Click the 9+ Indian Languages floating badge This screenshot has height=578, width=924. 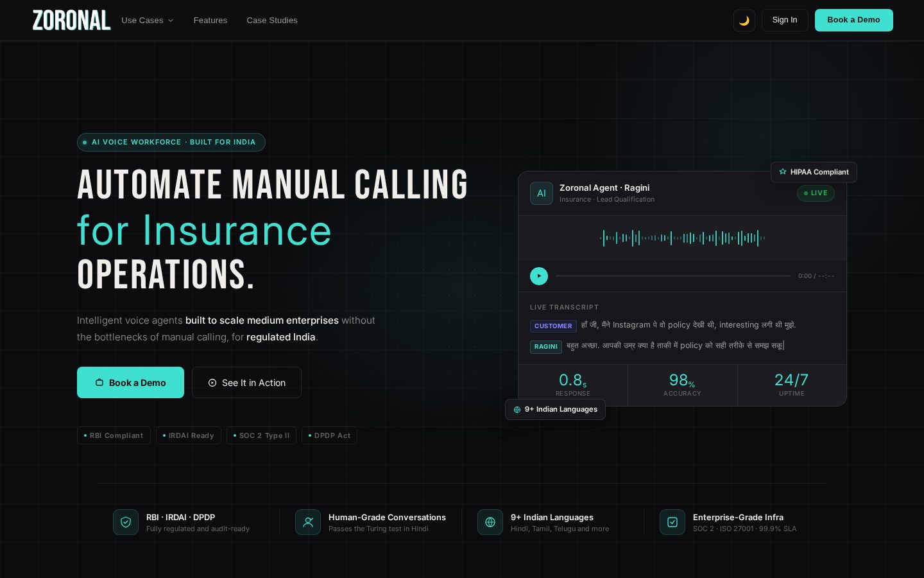point(555,409)
